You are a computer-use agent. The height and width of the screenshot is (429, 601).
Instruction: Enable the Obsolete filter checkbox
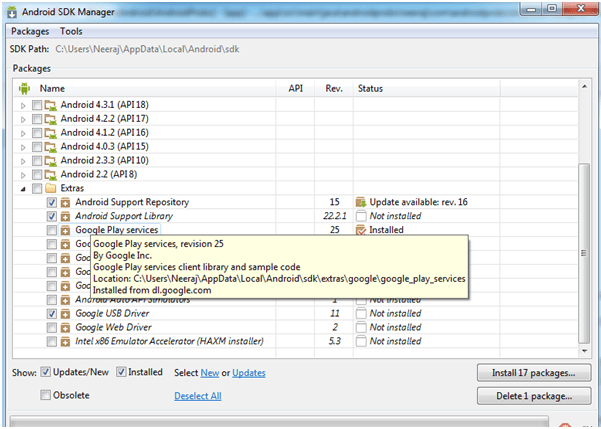(45, 395)
